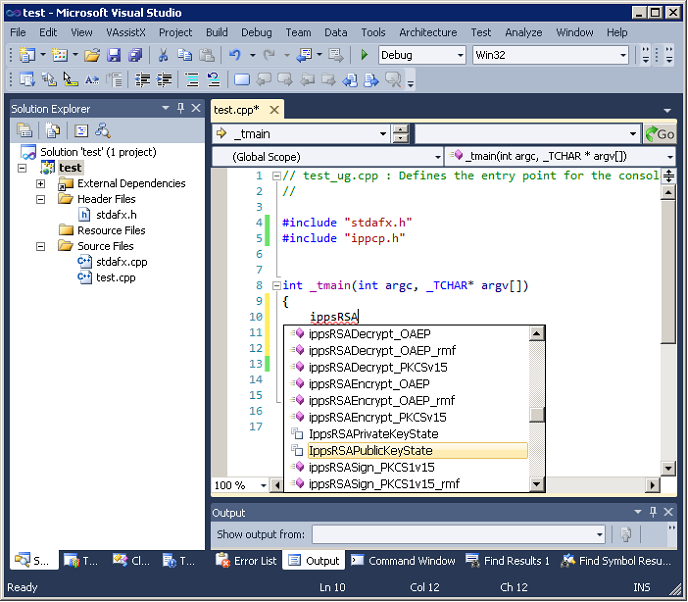Click the Cut scissors icon
Screen dimensions: 688x602
click(x=163, y=55)
